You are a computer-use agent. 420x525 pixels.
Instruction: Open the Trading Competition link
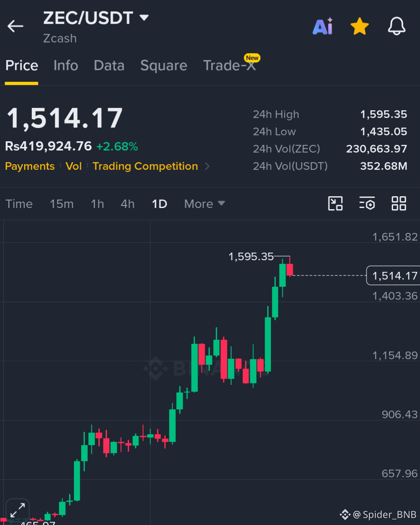145,166
